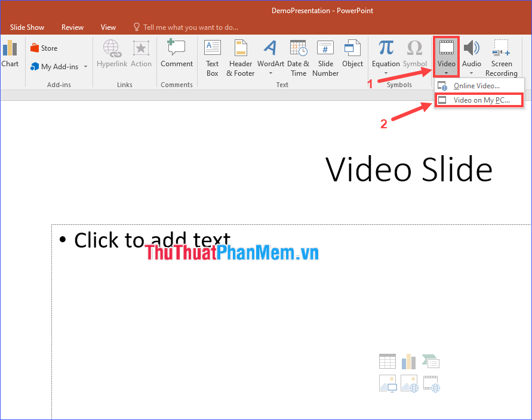The image size is (532, 420).
Task: Select Video on My PC option
Action: [479, 100]
